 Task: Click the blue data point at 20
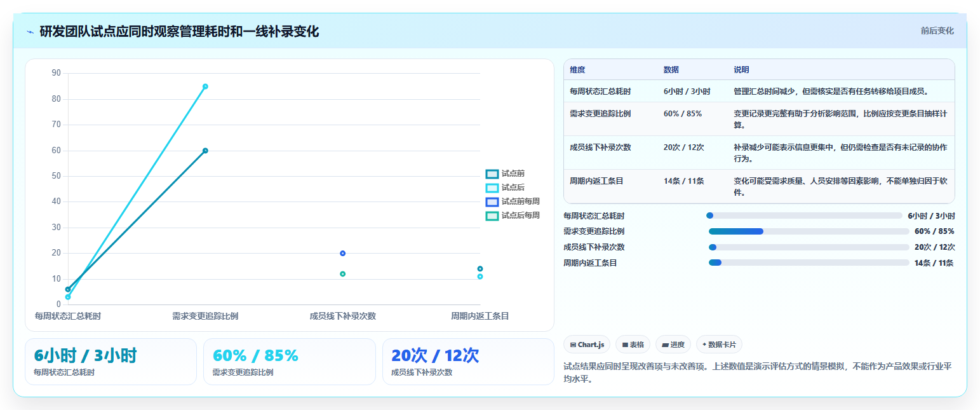343,253
